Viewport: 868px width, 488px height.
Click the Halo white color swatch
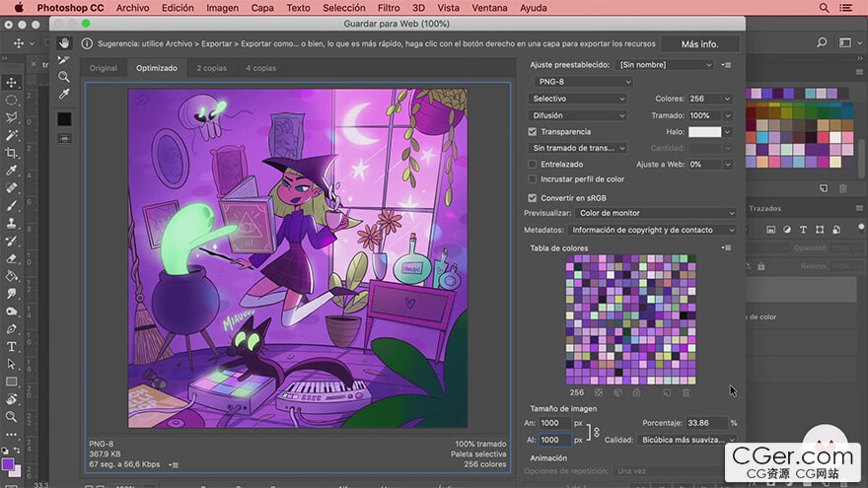point(704,131)
